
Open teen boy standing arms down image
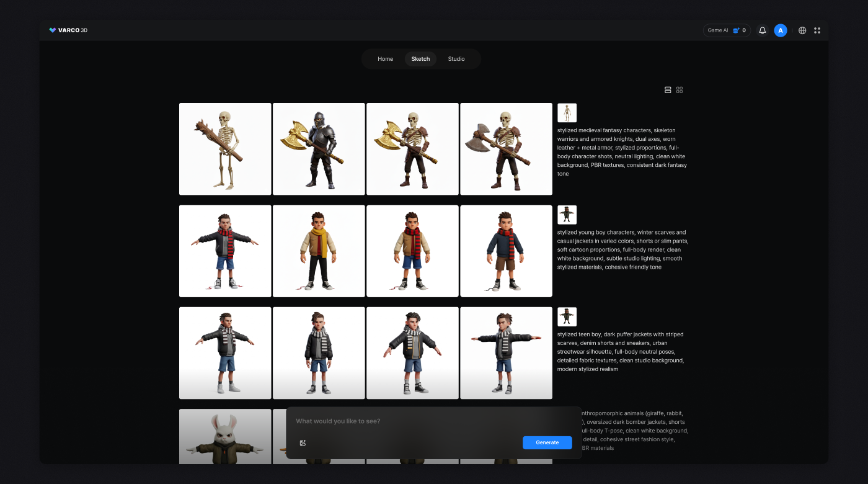(x=319, y=353)
